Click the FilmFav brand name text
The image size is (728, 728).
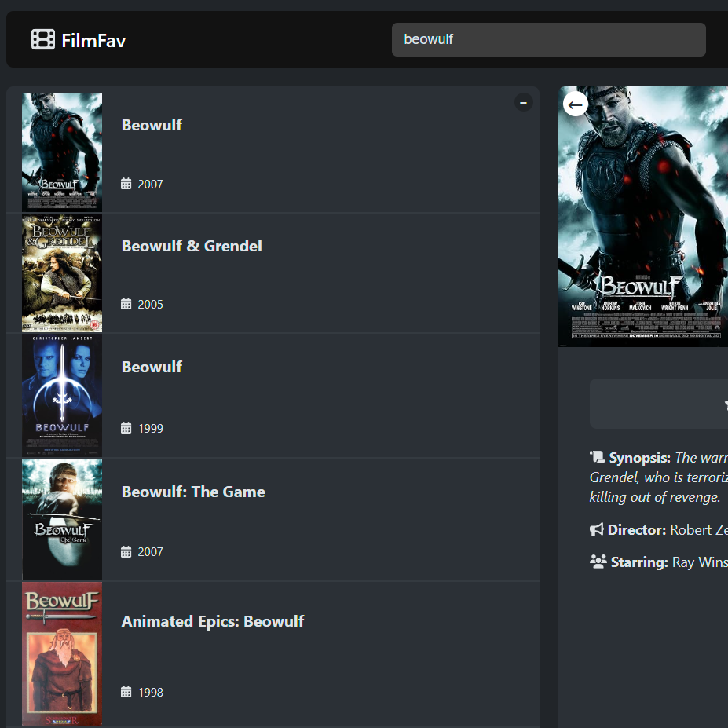coord(93,40)
